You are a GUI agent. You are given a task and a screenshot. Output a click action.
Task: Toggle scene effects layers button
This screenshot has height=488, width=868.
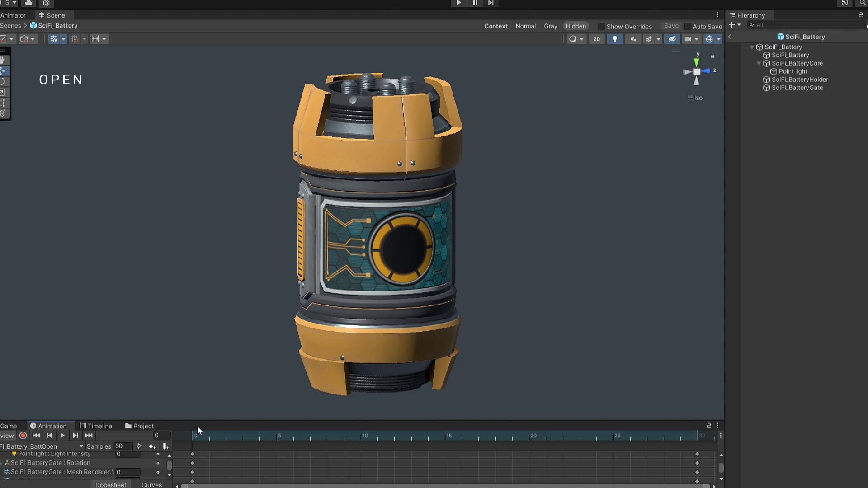(649, 39)
